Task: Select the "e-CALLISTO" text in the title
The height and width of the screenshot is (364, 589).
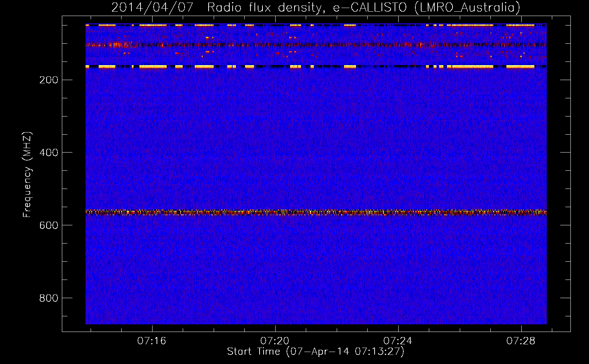Action: pyautogui.click(x=370, y=8)
